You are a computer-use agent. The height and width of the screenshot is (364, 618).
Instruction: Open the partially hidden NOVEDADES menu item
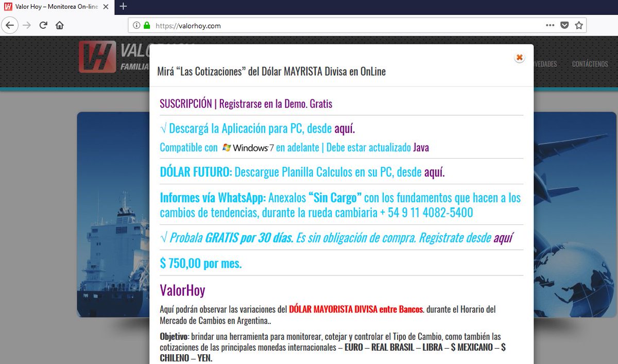tap(546, 64)
